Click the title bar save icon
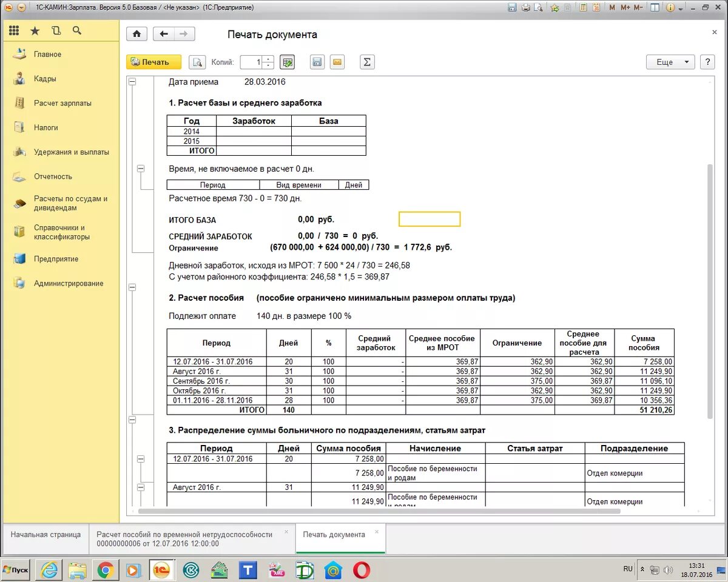 click(512, 8)
